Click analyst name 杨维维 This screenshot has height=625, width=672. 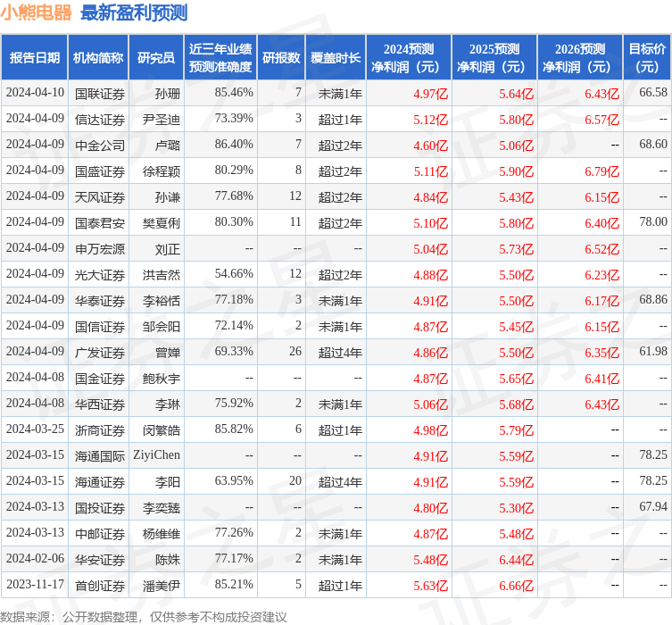pyautogui.click(x=162, y=534)
